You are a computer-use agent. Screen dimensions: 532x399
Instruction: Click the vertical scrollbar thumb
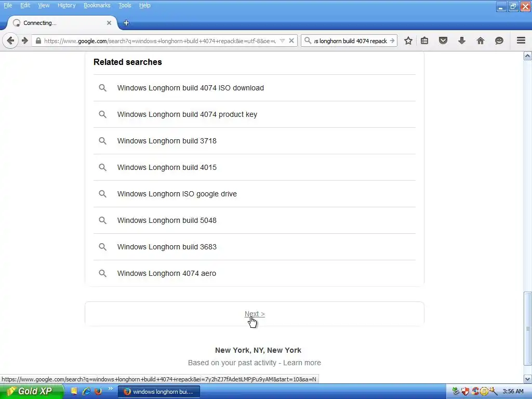click(528, 328)
